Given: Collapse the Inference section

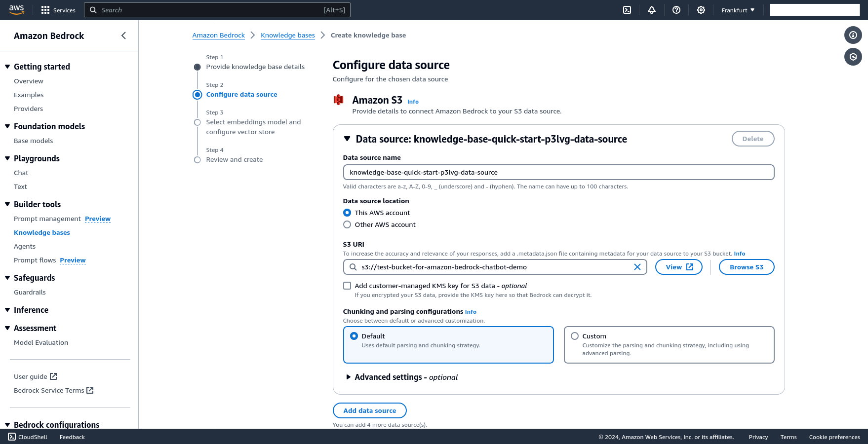Looking at the screenshot, I should (7, 310).
